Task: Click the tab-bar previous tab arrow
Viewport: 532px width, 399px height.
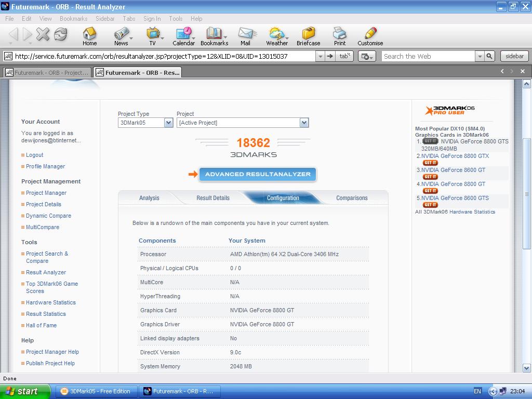Action: click(502, 71)
